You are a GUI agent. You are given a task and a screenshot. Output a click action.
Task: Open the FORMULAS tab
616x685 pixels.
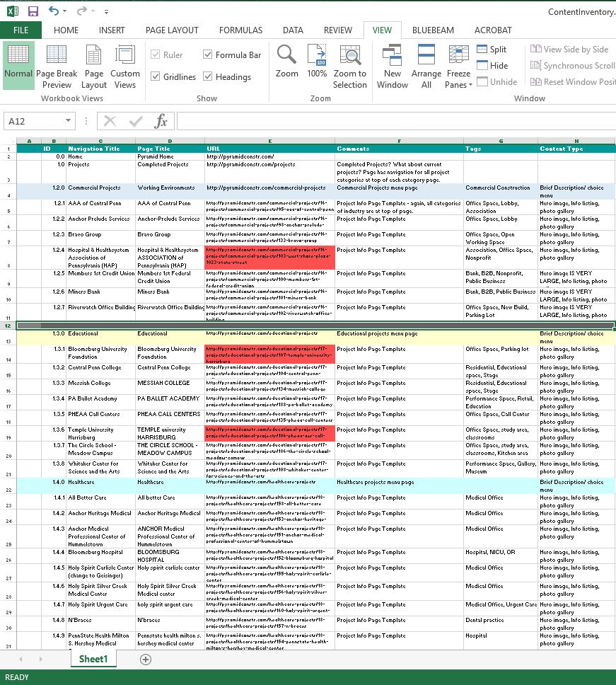click(x=240, y=30)
